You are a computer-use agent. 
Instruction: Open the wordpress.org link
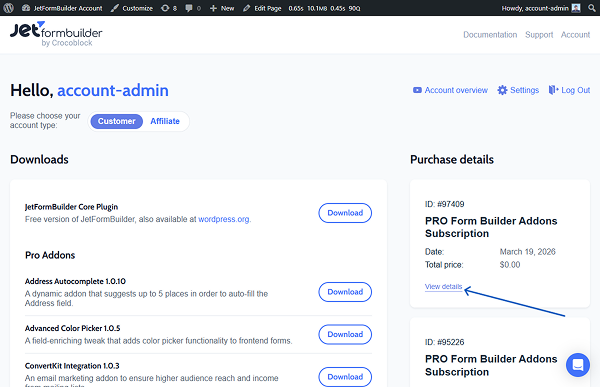point(224,219)
